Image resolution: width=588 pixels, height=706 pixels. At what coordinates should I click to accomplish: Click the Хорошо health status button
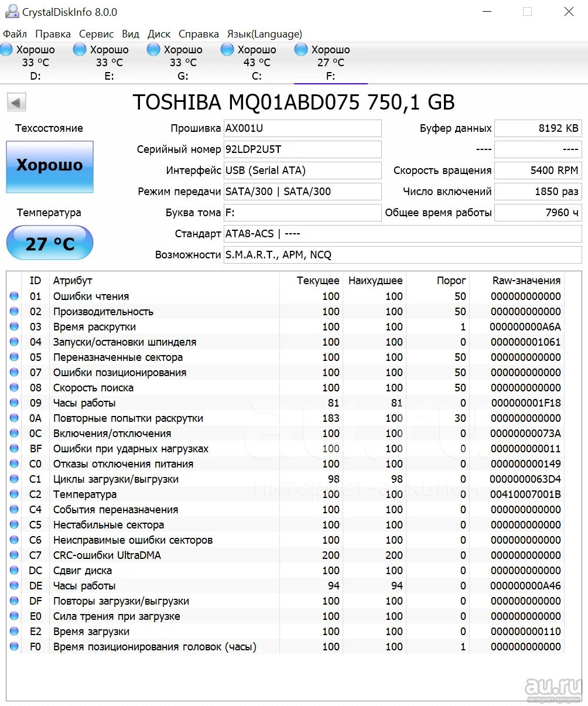tap(50, 167)
